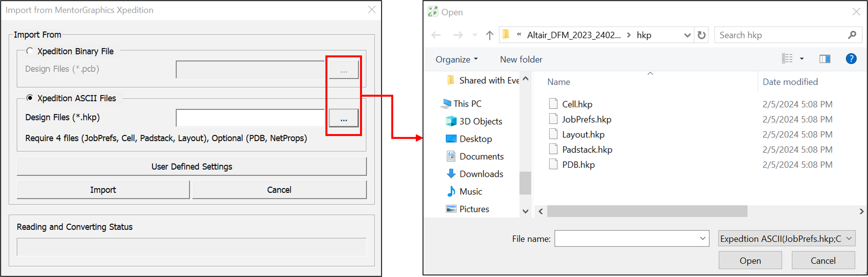Toggle the preview pane

825,59
